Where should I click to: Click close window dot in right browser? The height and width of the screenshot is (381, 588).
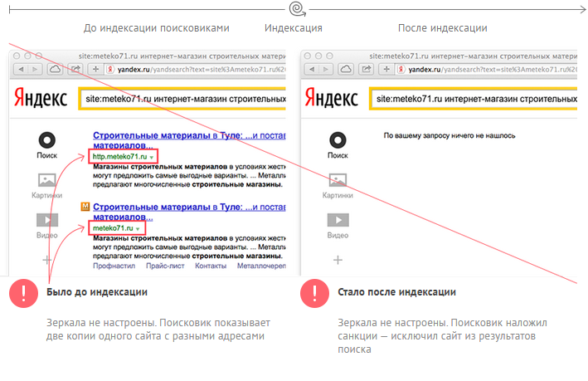click(308, 56)
